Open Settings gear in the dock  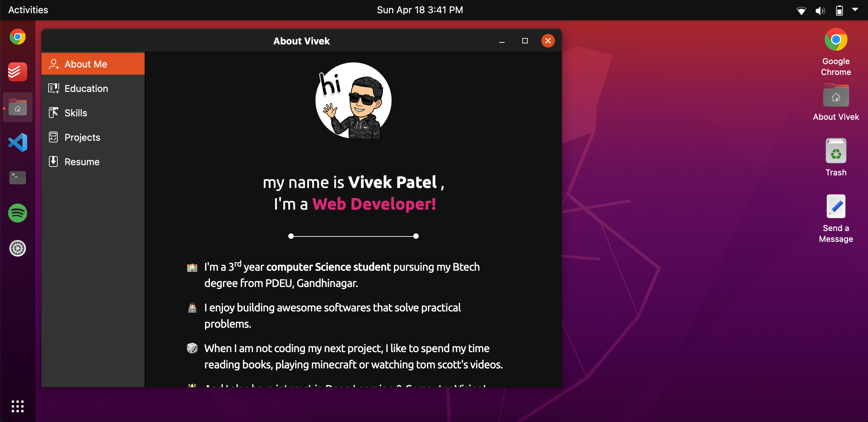(x=18, y=248)
